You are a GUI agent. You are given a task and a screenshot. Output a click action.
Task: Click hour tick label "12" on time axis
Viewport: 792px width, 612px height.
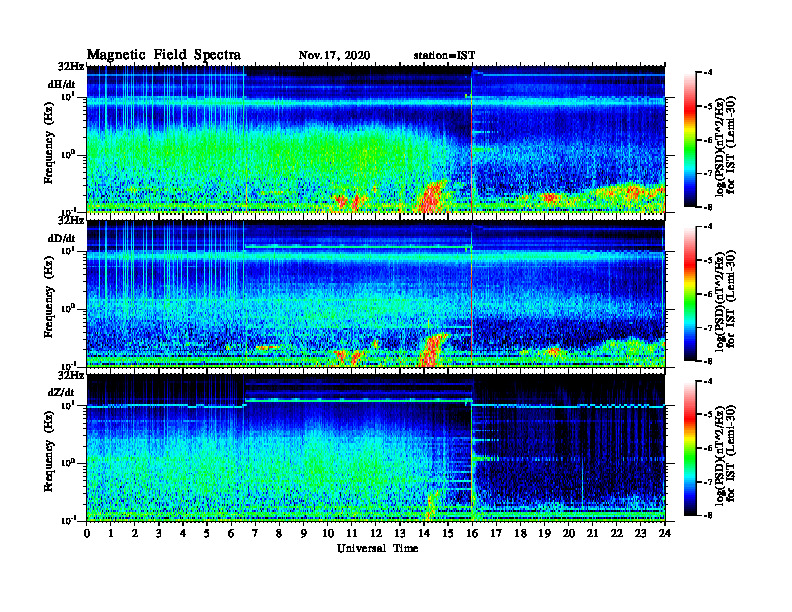(x=376, y=533)
